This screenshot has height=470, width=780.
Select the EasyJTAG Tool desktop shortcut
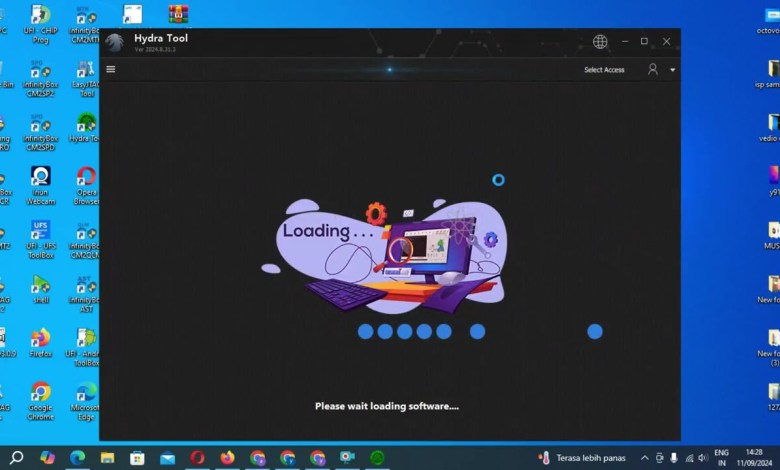click(86, 79)
